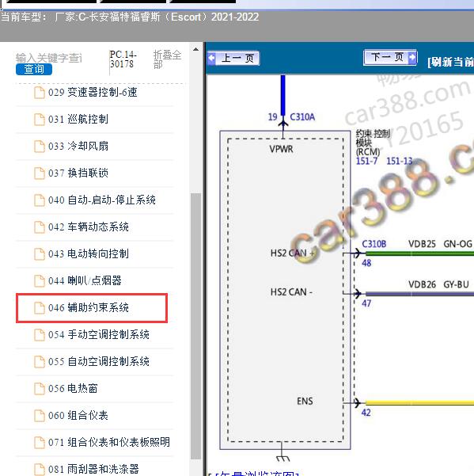Click the HS2 CAN - pin label

(291, 292)
